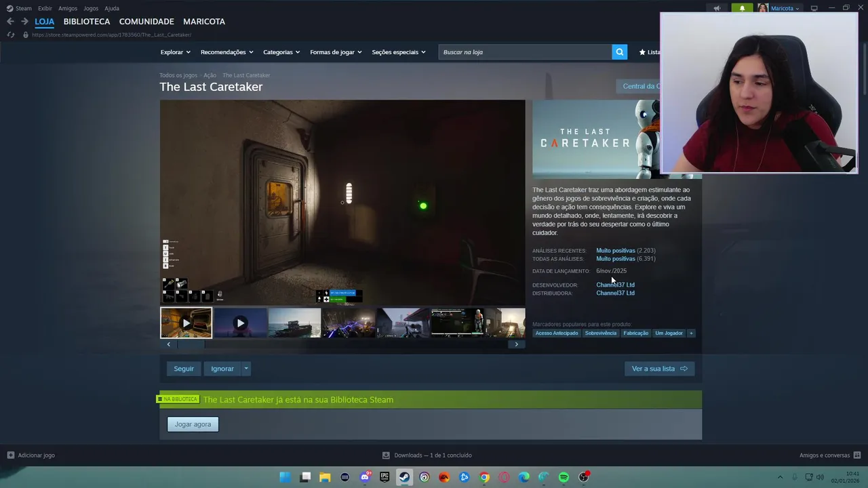Open Ignorar options dropdown arrow

pyautogui.click(x=246, y=369)
